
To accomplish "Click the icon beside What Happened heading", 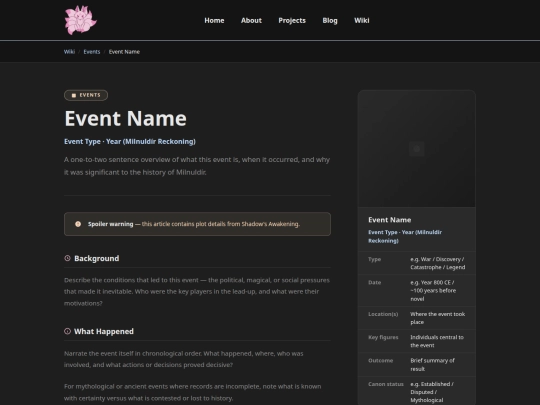I will [68, 331].
